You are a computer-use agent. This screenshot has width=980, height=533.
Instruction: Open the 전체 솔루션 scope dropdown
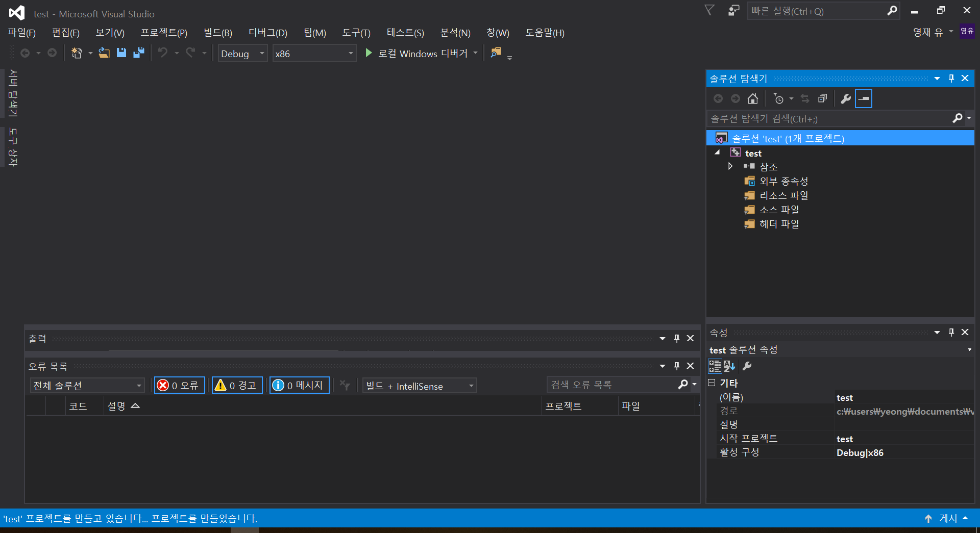[87, 386]
